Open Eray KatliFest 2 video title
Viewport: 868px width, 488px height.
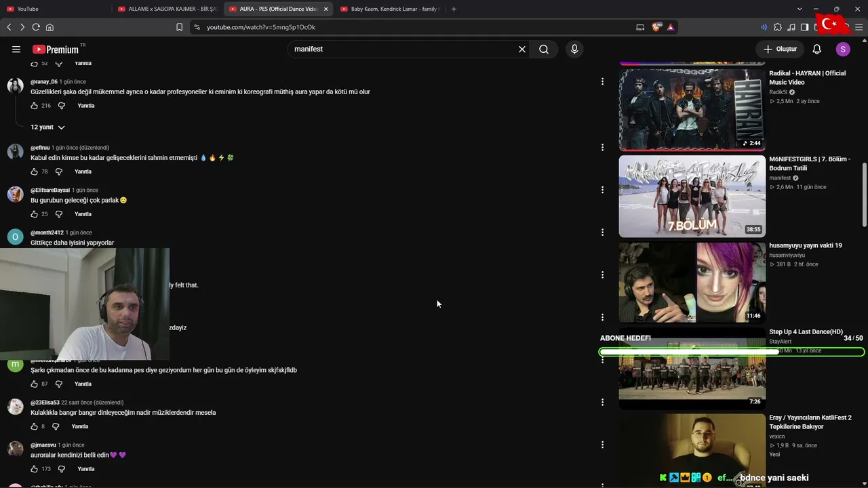[810, 422]
